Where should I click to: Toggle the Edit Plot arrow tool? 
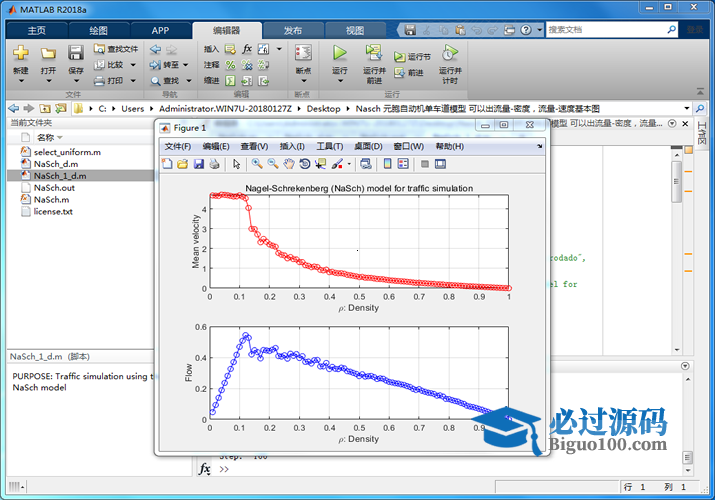pos(236,164)
